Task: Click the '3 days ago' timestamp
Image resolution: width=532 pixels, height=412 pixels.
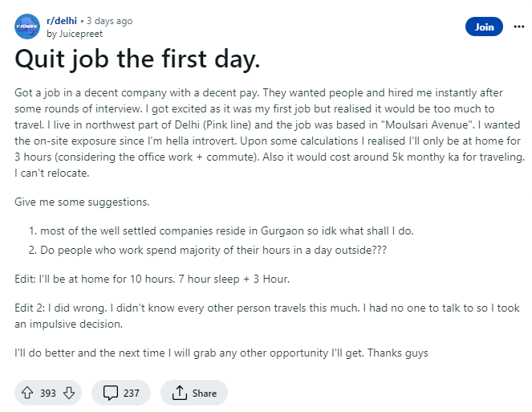Action: click(x=109, y=21)
